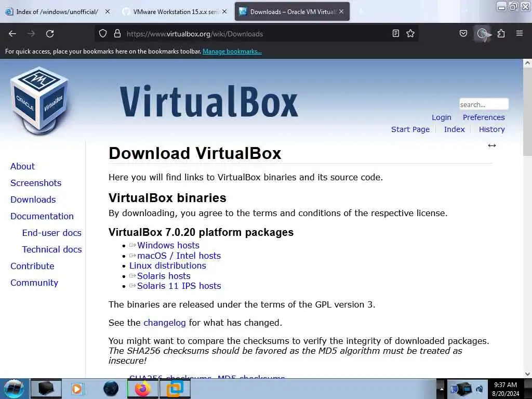Switch to the VMware Workstation 15.x.x tab
This screenshot has height=399, width=532.
pyautogui.click(x=175, y=11)
